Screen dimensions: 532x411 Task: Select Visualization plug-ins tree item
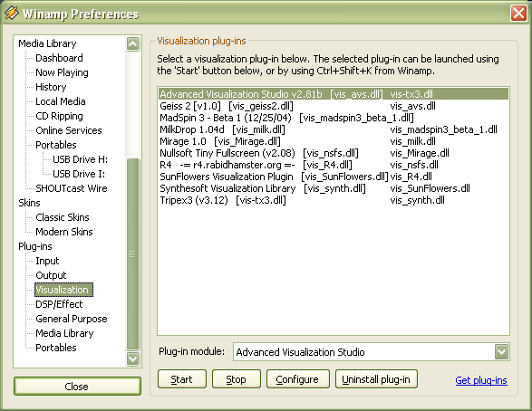63,290
